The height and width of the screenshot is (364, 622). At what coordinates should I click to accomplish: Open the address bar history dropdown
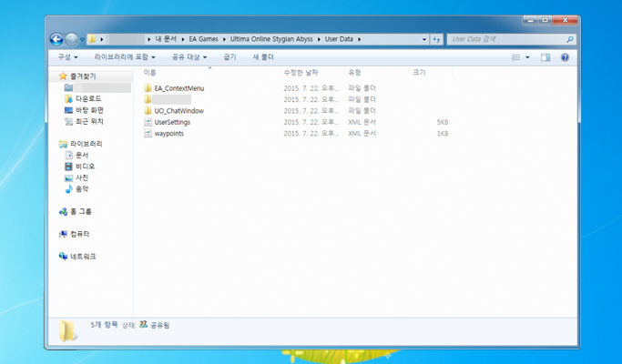tap(424, 39)
